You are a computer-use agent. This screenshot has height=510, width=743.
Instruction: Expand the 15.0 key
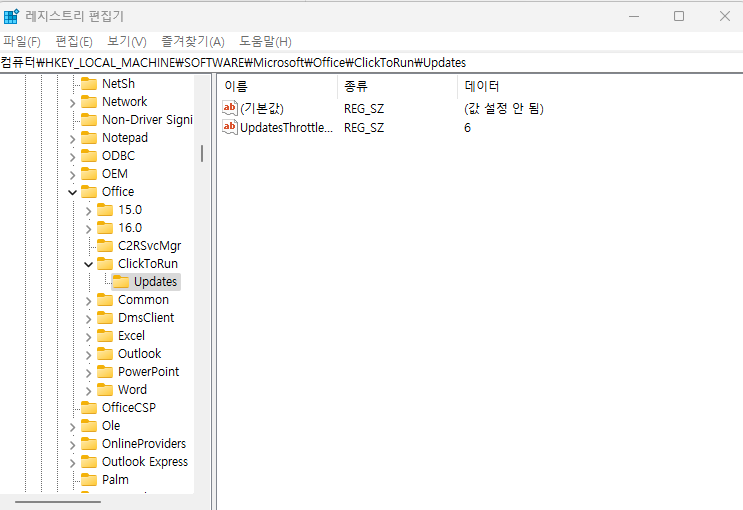[x=88, y=211]
